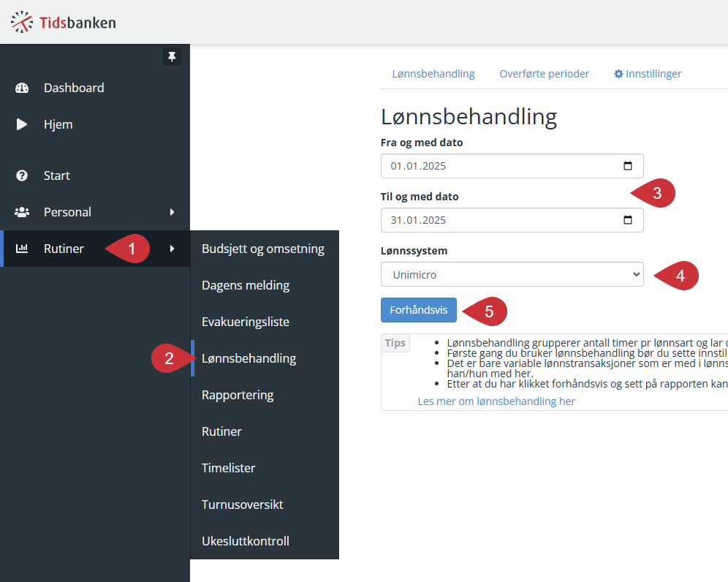This screenshot has width=728, height=582.
Task: Click the Rutiner bar chart icon
Action: pyautogui.click(x=22, y=249)
